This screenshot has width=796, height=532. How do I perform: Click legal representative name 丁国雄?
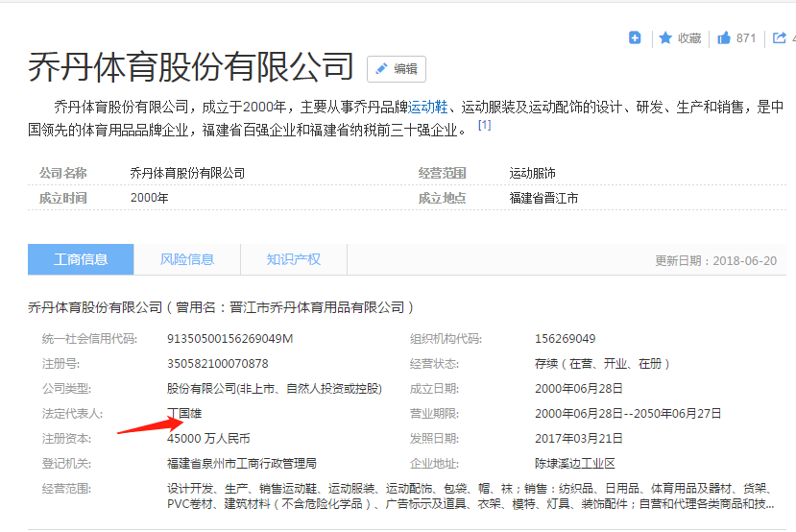pos(184,414)
